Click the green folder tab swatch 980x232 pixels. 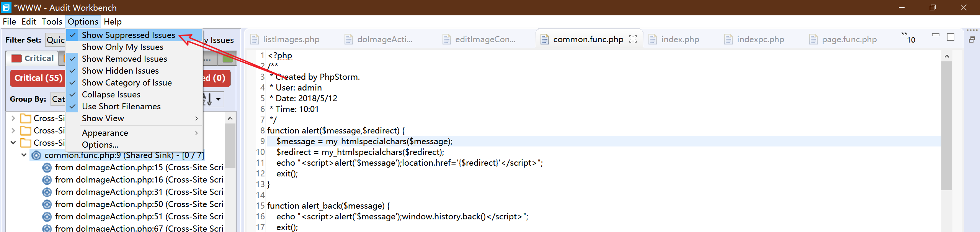tap(228, 58)
